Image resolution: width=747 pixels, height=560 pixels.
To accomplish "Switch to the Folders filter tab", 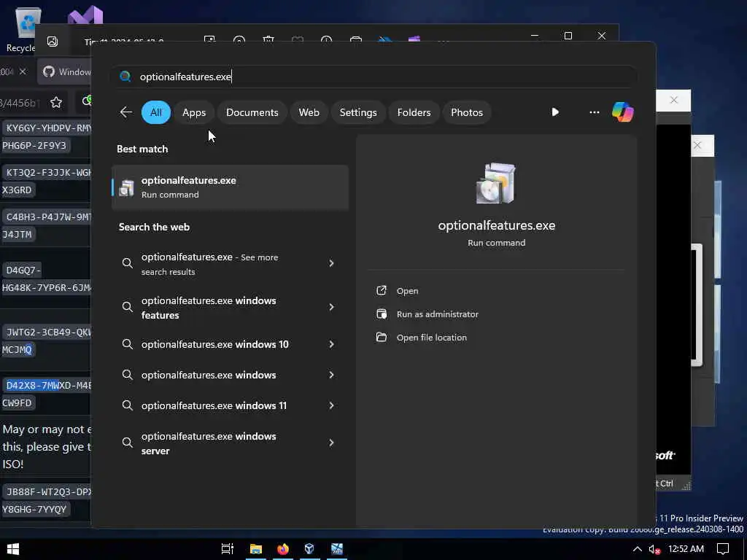I will pos(414,112).
